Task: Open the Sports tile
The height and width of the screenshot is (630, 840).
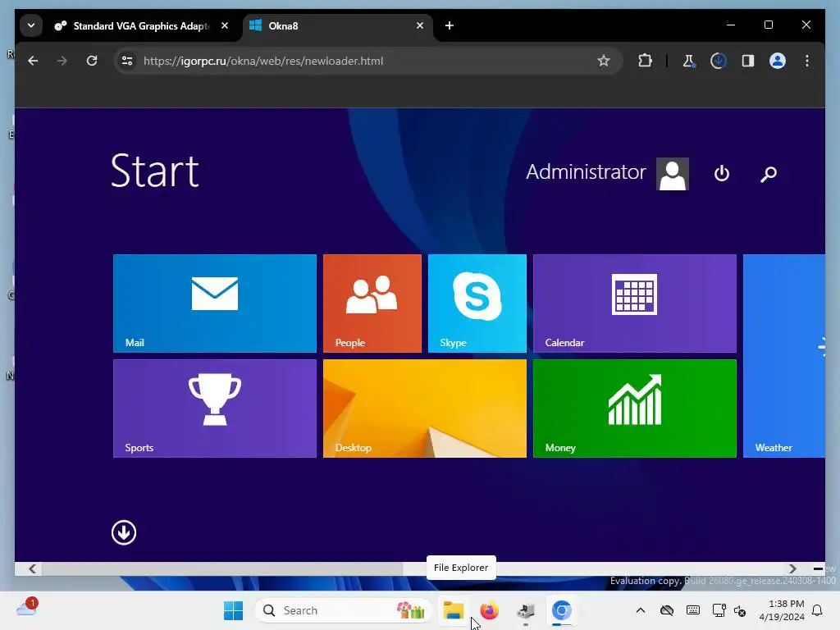Action: (214, 409)
